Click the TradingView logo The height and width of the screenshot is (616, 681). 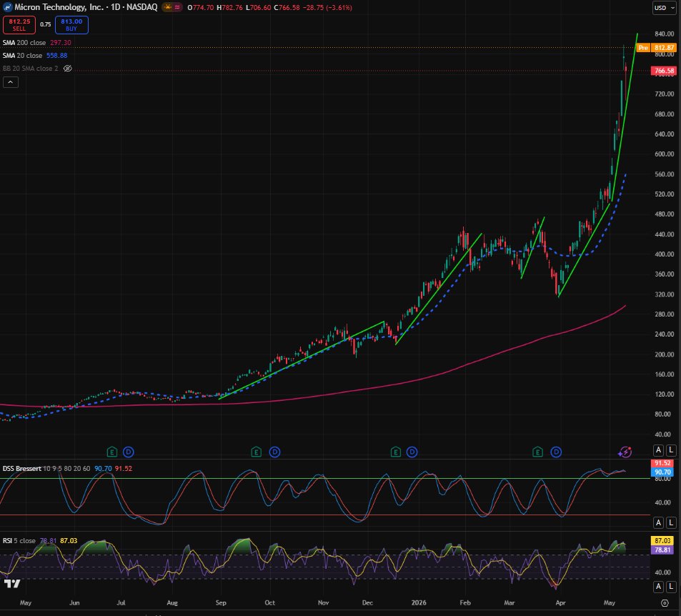[12, 583]
